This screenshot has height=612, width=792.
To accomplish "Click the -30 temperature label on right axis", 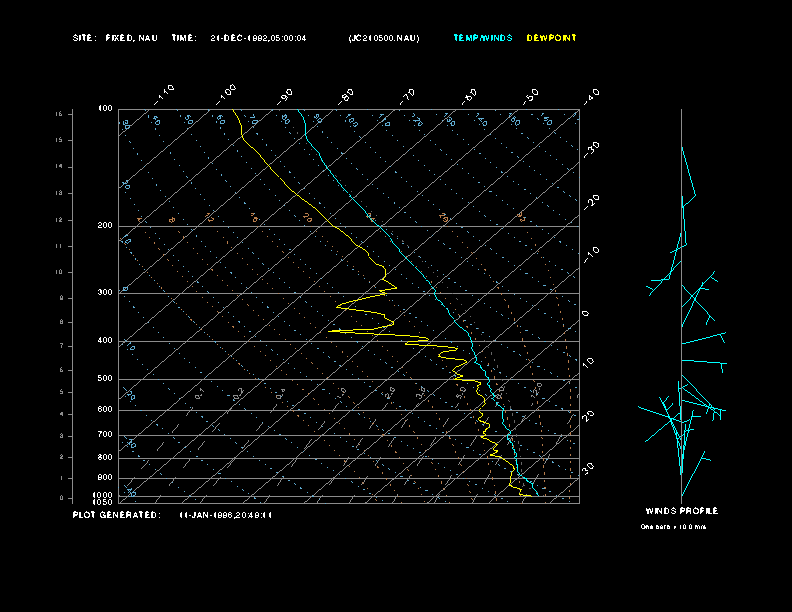I will coord(591,149).
